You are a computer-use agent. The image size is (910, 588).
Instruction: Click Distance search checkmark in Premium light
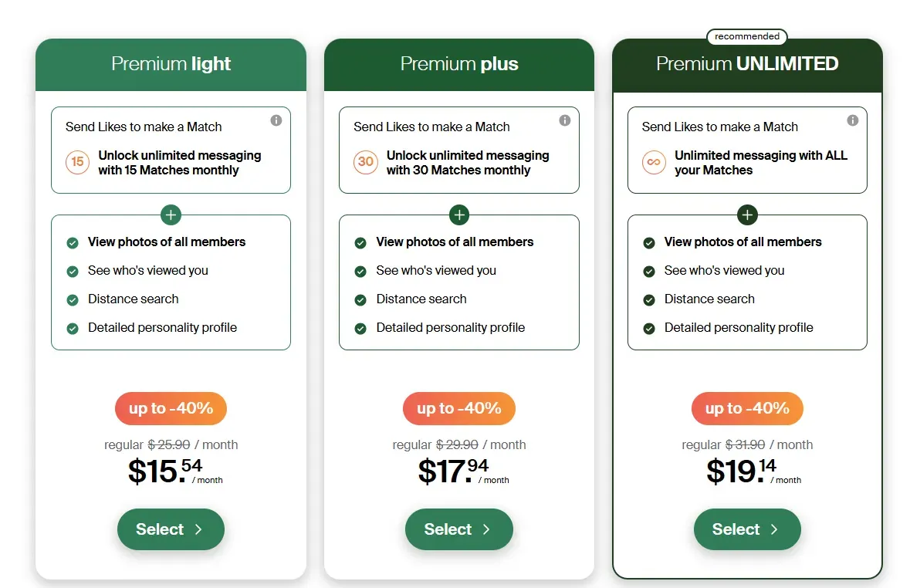coord(73,300)
